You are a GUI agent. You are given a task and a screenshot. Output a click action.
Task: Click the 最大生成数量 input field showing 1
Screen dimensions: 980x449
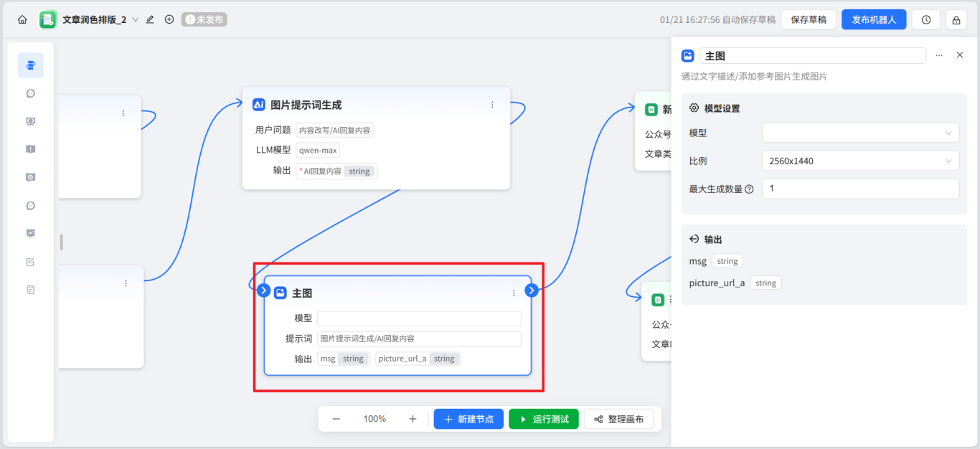pos(858,189)
